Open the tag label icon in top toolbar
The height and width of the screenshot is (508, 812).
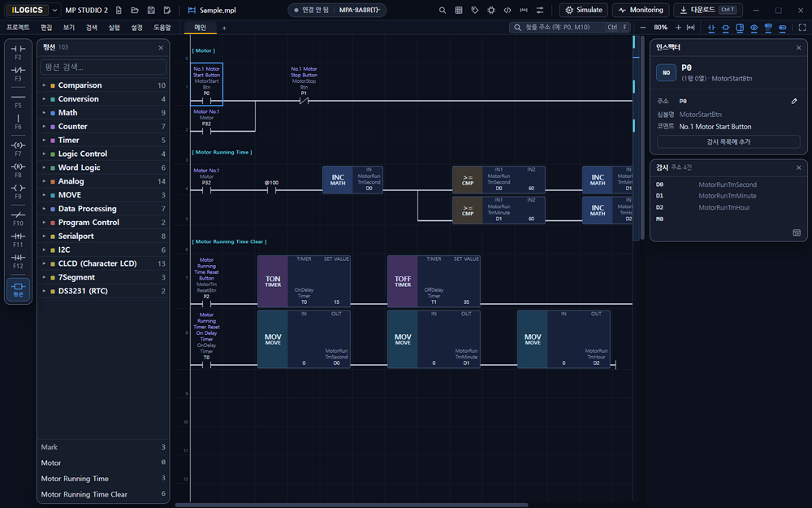(475, 10)
